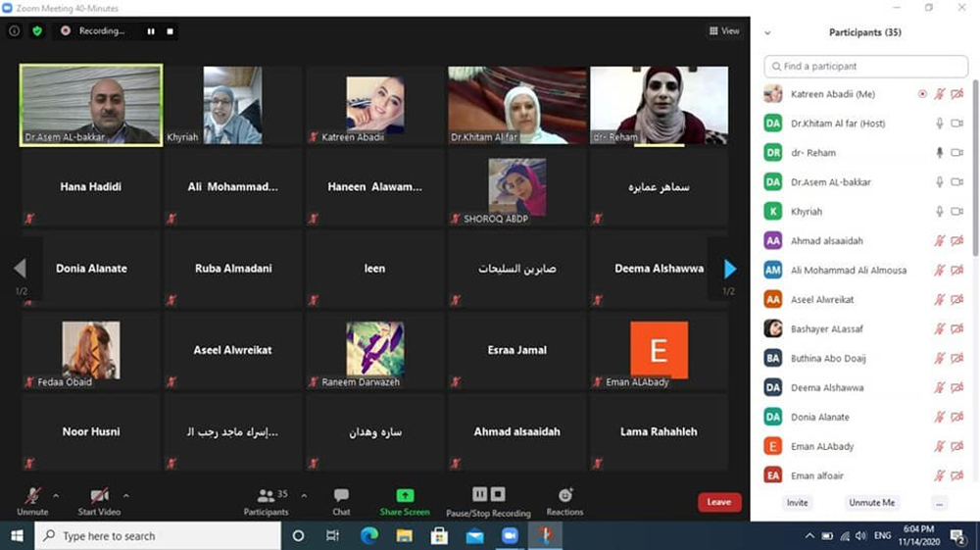
Task: Open Microsoft Edge from the taskbar
Action: tap(369, 536)
